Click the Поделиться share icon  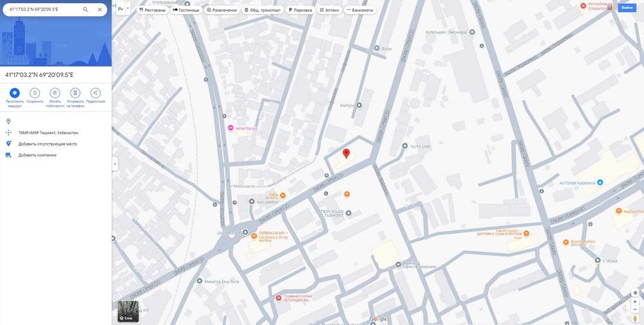[95, 93]
